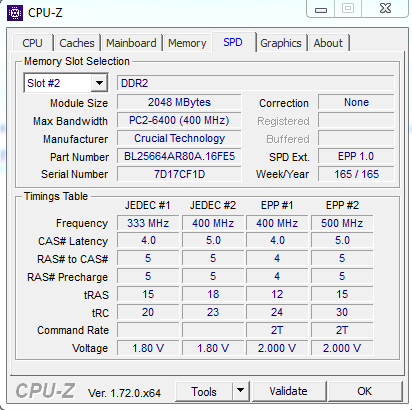Expand the Tools button dropdown arrow
This screenshot has width=412, height=410.
click(240, 391)
